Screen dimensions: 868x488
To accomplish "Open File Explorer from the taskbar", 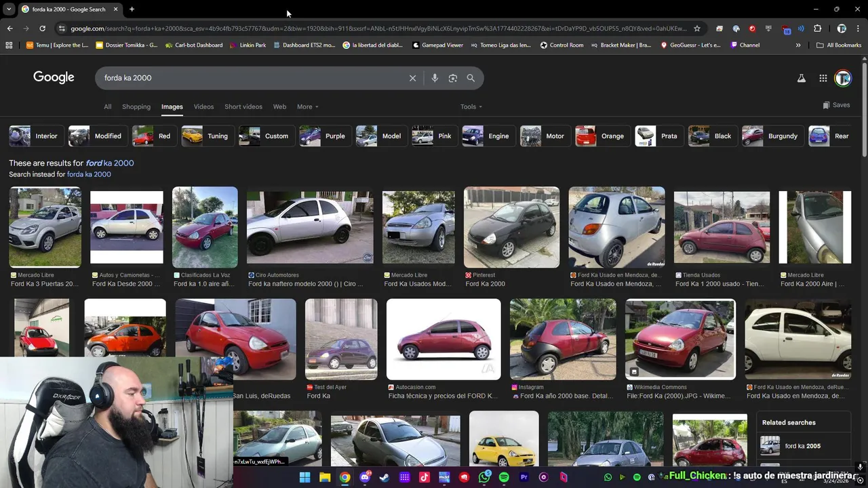I will click(325, 477).
